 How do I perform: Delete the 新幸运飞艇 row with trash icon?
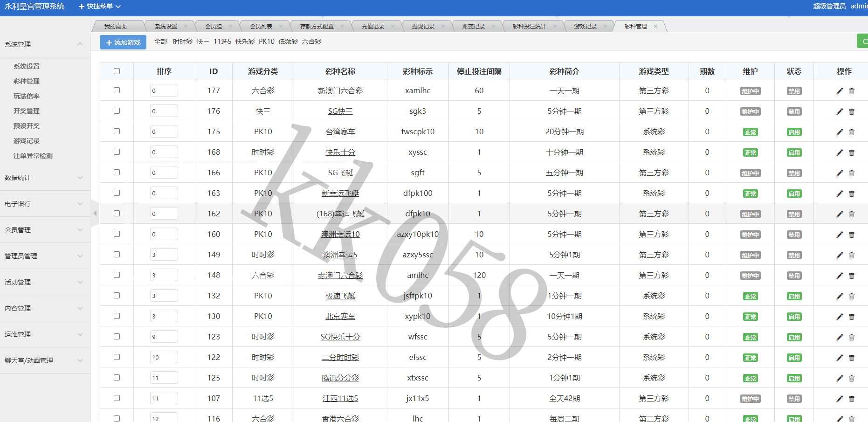coord(852,194)
